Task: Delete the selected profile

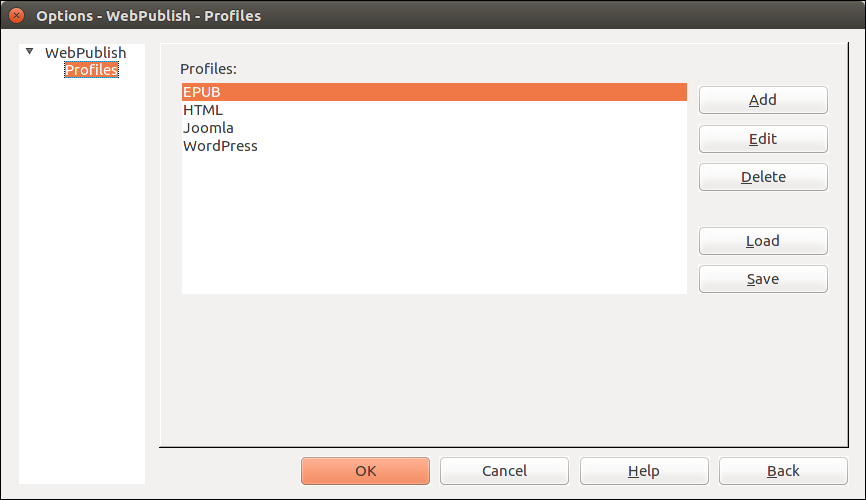Action: 763,177
